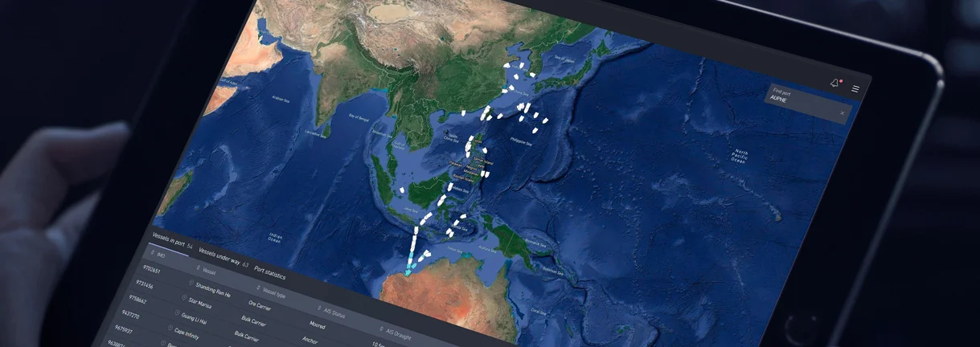
Task: Locate Cape Infinity via pin icon
Action: point(170,328)
